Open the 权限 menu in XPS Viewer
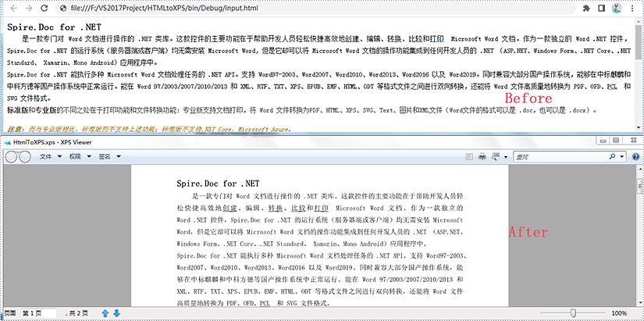The width and height of the screenshot is (644, 321). pyautogui.click(x=75, y=156)
